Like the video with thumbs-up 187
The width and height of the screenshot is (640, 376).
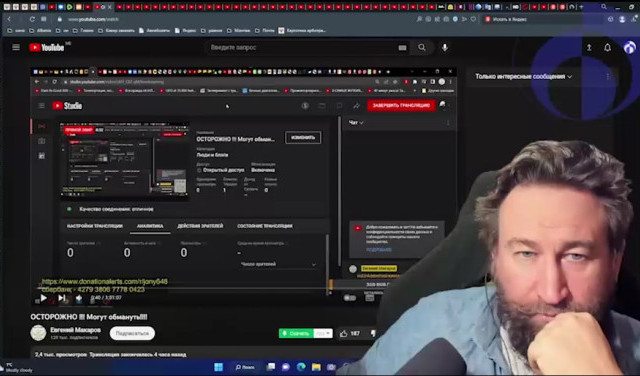[350, 334]
